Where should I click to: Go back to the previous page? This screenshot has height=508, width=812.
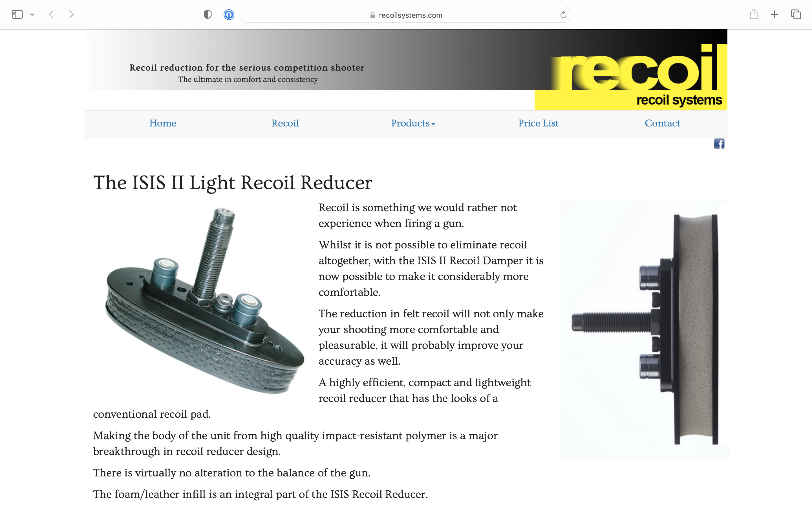tap(51, 14)
